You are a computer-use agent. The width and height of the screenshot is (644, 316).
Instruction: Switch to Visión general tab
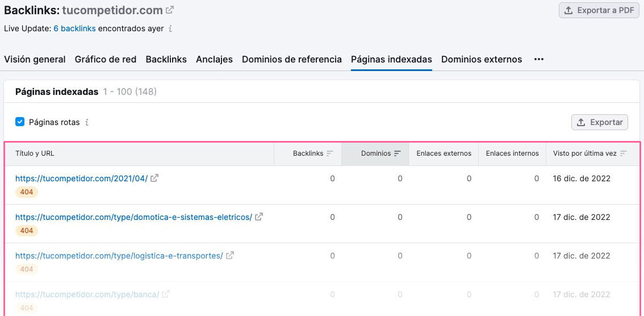(35, 59)
